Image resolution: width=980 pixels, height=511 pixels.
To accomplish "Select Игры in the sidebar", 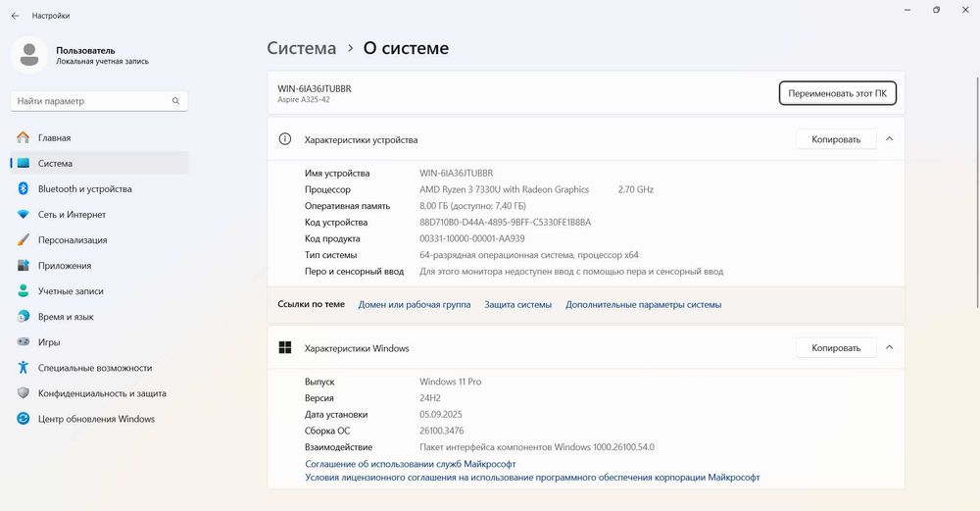I will click(99, 342).
